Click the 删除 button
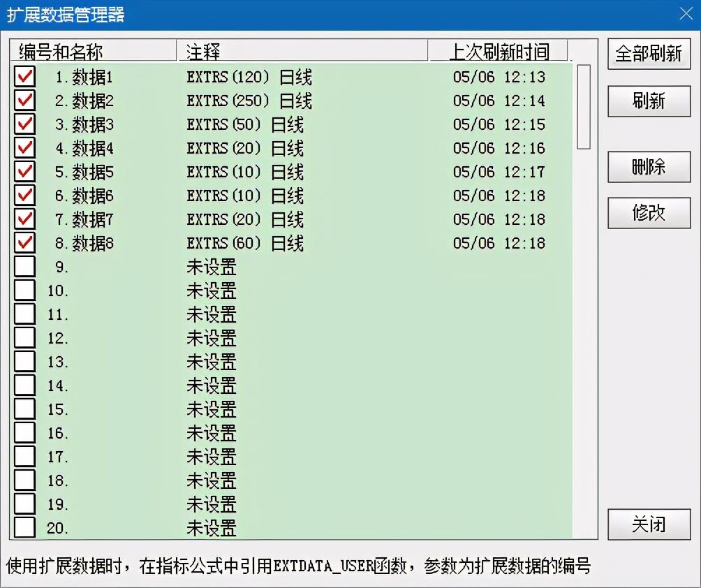Viewport: 701px width, 588px height. (x=649, y=167)
